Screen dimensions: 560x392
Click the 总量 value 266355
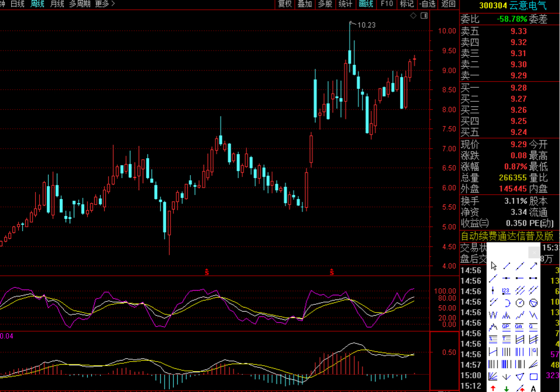click(513, 178)
